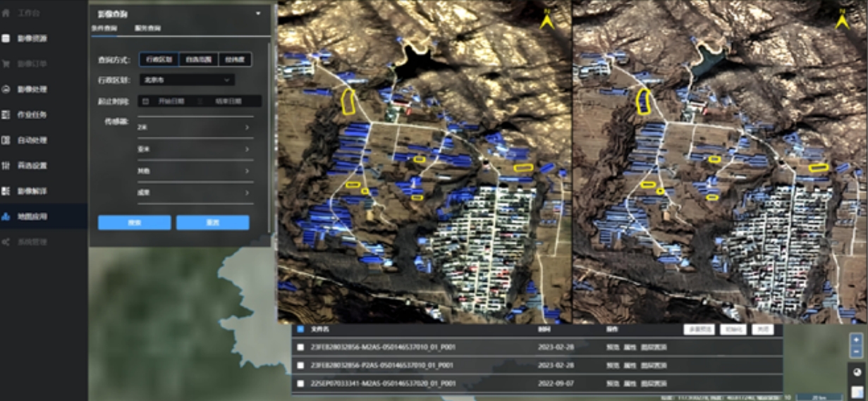Image resolution: width=868 pixels, height=401 pixels.
Task: Click the blue 搜索 search button
Action: (134, 223)
